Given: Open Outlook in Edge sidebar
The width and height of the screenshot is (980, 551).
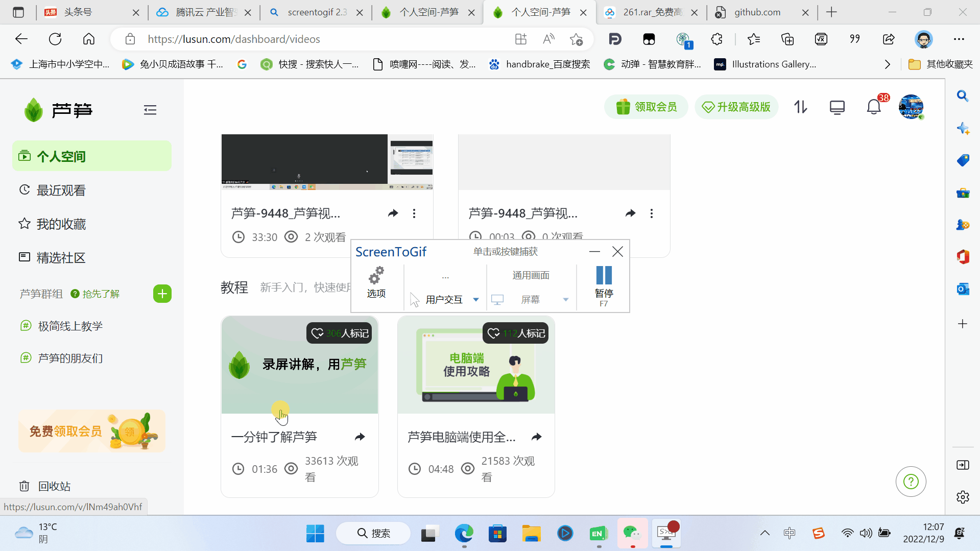Looking at the screenshot, I should 963,289.
